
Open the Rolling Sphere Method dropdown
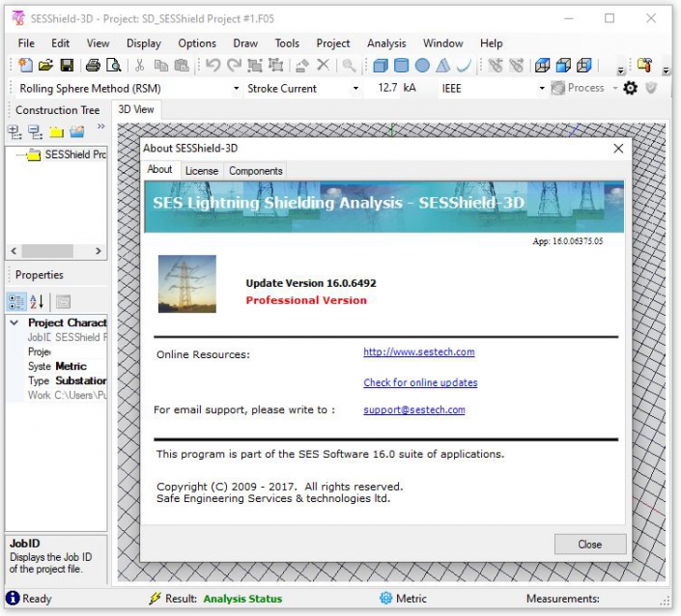pos(237,89)
